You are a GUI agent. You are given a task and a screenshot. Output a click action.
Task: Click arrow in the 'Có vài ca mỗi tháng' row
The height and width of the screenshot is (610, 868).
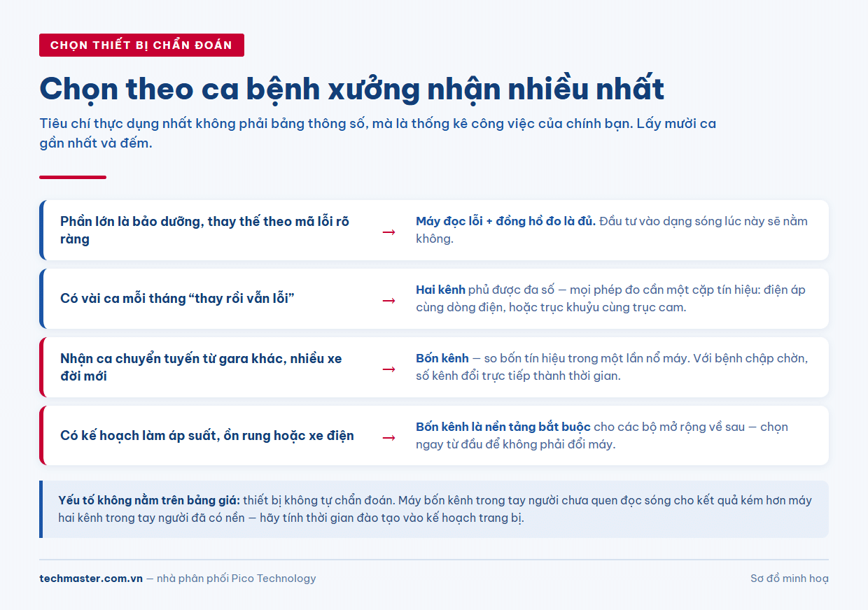[x=388, y=300]
